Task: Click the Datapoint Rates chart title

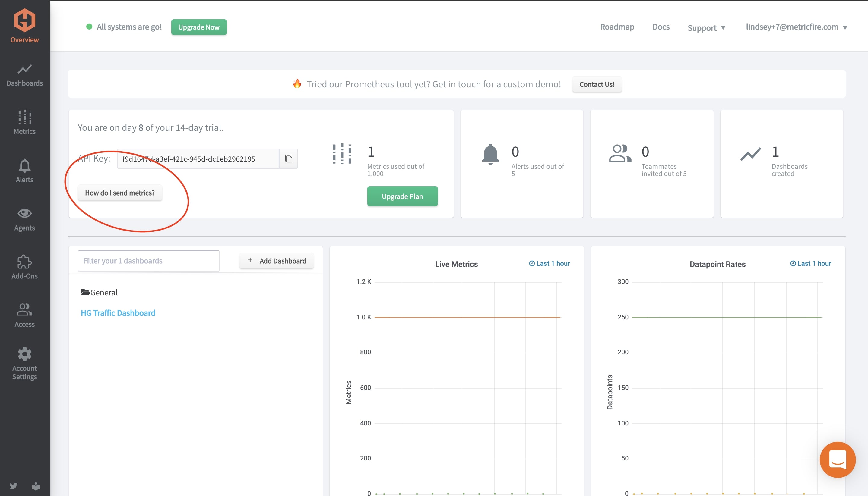Action: (x=717, y=264)
